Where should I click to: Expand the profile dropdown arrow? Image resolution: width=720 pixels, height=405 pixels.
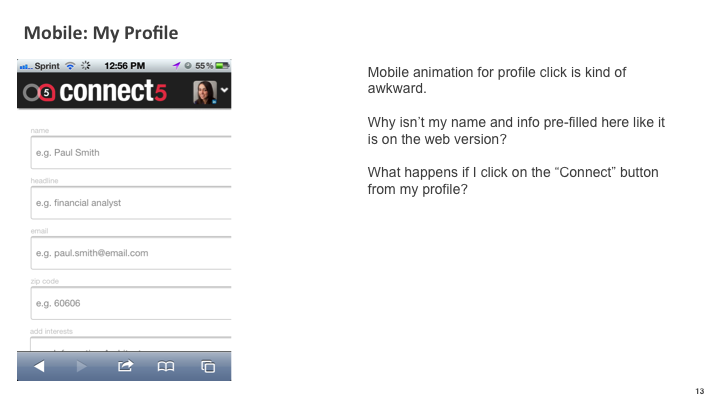224,90
